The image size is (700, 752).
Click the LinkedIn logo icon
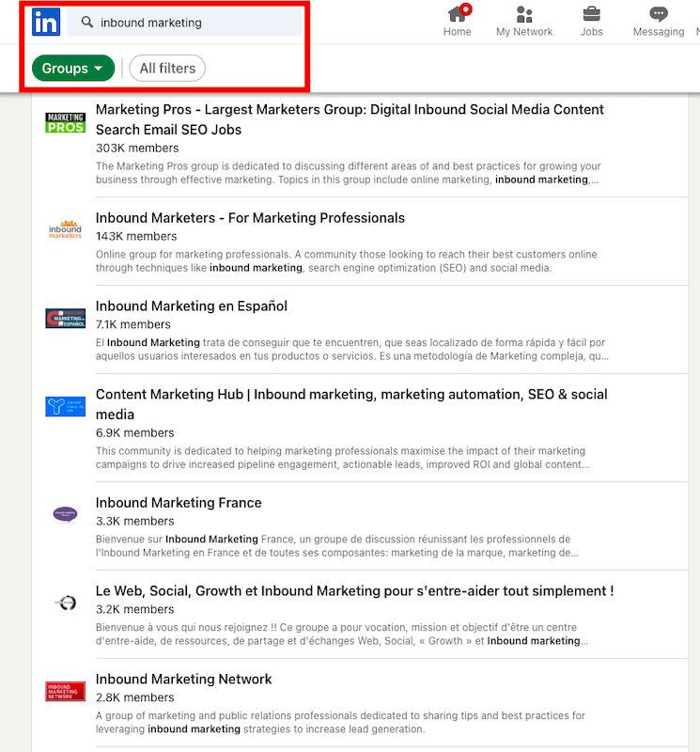(45, 22)
